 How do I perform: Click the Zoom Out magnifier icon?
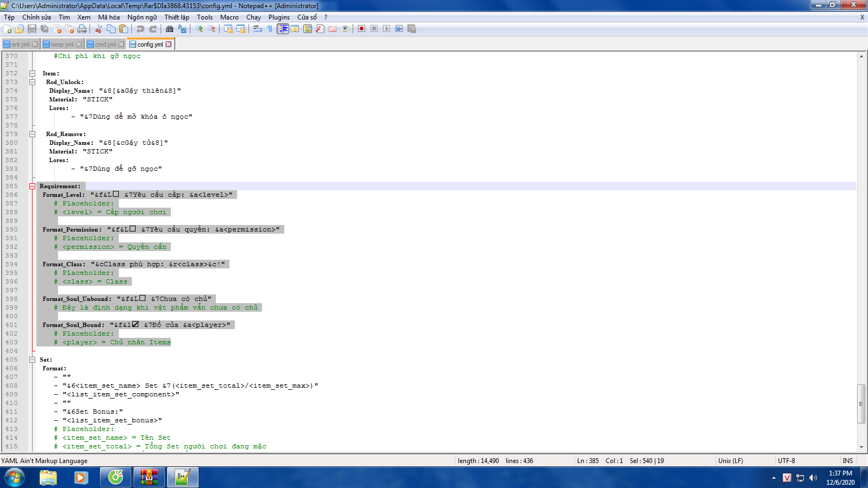(x=212, y=29)
